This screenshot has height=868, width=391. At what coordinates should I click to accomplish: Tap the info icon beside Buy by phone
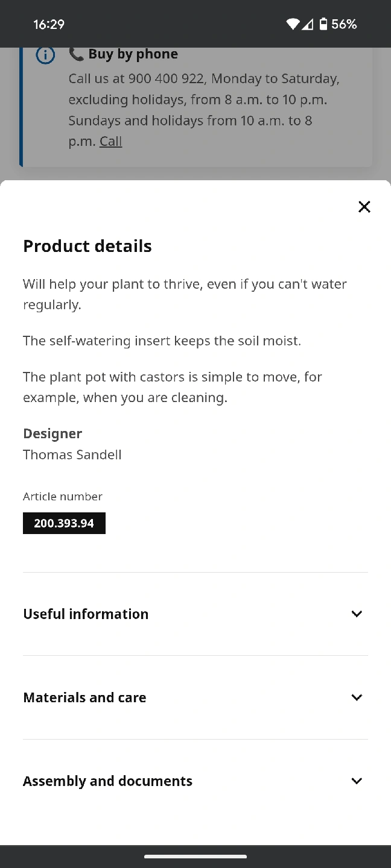point(45,55)
